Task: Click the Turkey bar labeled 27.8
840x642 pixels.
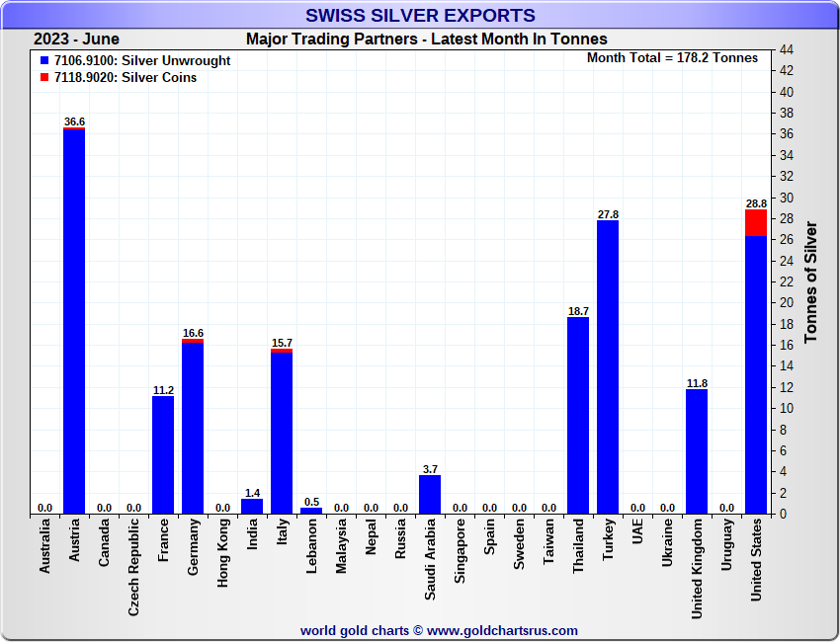Action: tap(608, 367)
